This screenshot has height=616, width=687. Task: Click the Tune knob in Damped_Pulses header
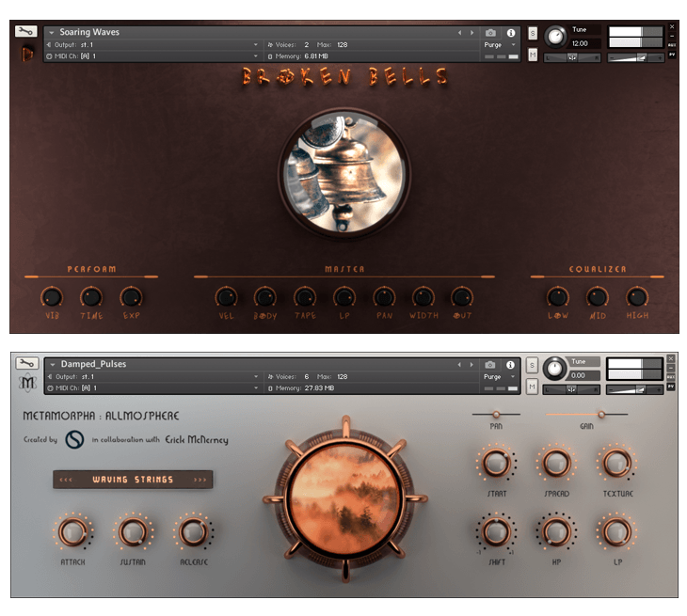[554, 368]
